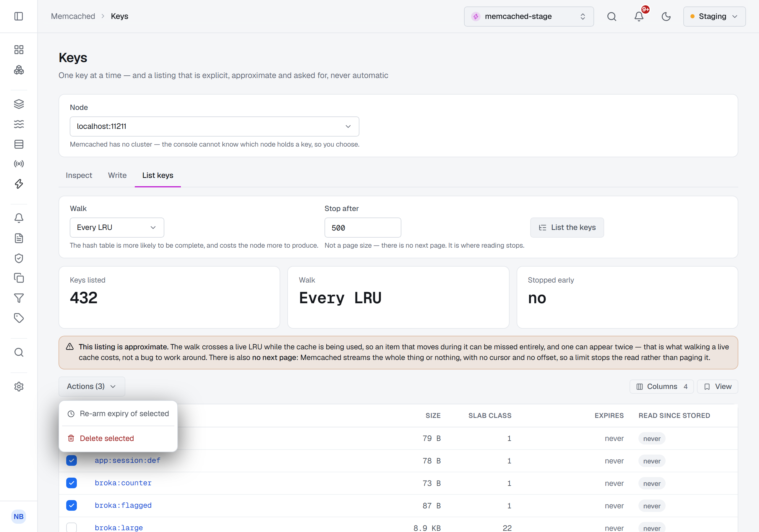This screenshot has width=759, height=532.
Task: Open the View bookmark button
Action: click(x=717, y=387)
